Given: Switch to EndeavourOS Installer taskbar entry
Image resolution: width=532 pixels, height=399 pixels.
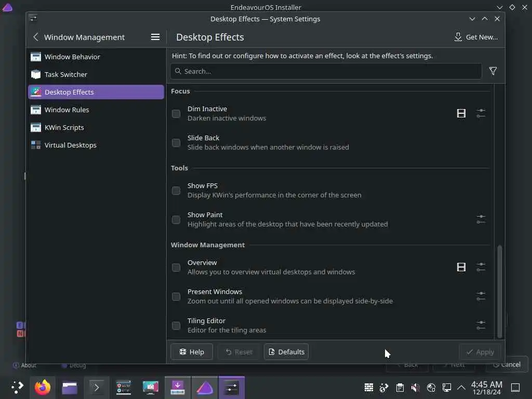Looking at the screenshot, I should coord(205,388).
